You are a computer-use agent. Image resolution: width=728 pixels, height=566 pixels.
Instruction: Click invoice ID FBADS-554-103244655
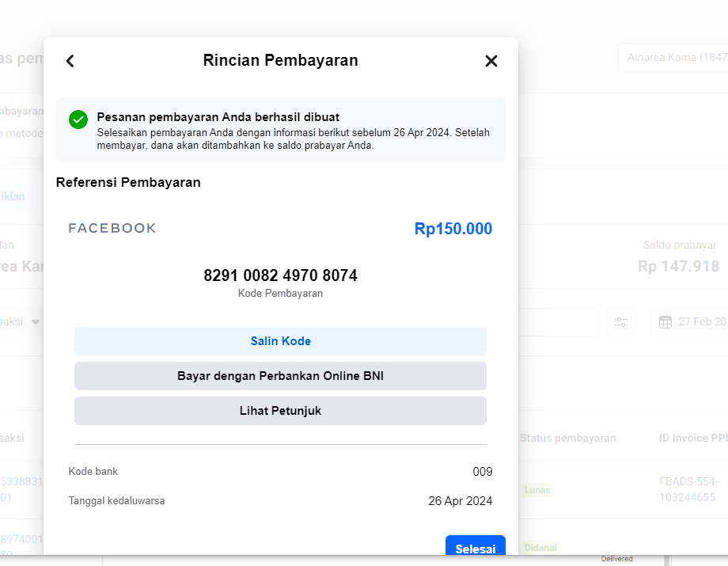click(688, 489)
